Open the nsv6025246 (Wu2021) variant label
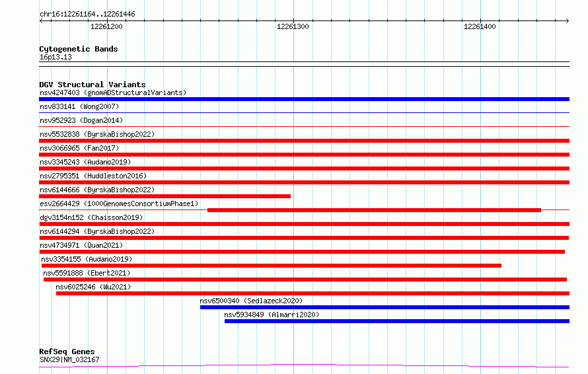This screenshot has width=588, height=374. point(93,287)
